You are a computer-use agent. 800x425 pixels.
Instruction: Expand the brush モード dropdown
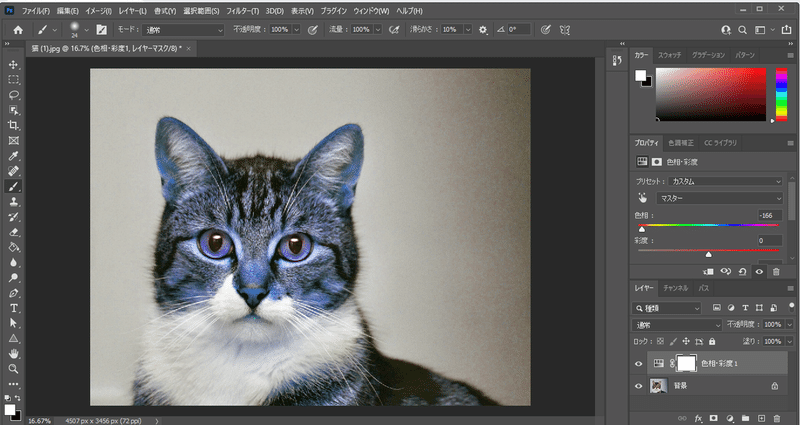(182, 29)
